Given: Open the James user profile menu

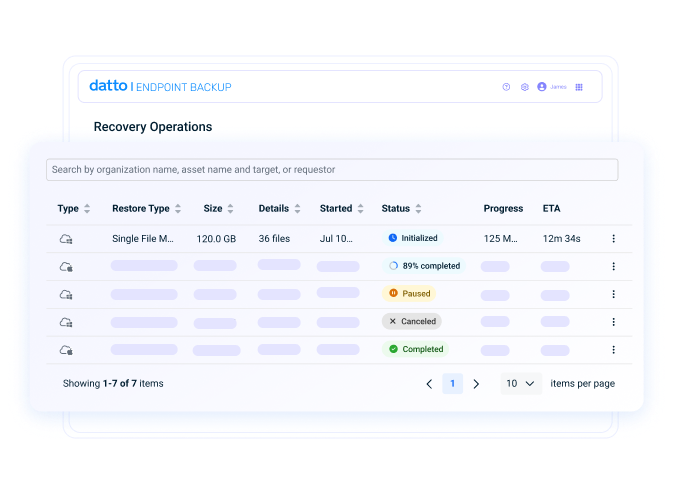Looking at the screenshot, I should pyautogui.click(x=552, y=87).
